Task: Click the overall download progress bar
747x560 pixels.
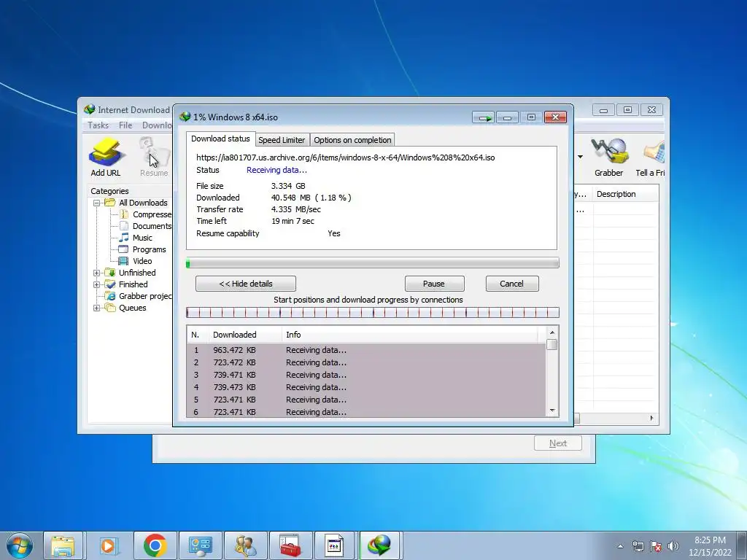Action: 373,262
